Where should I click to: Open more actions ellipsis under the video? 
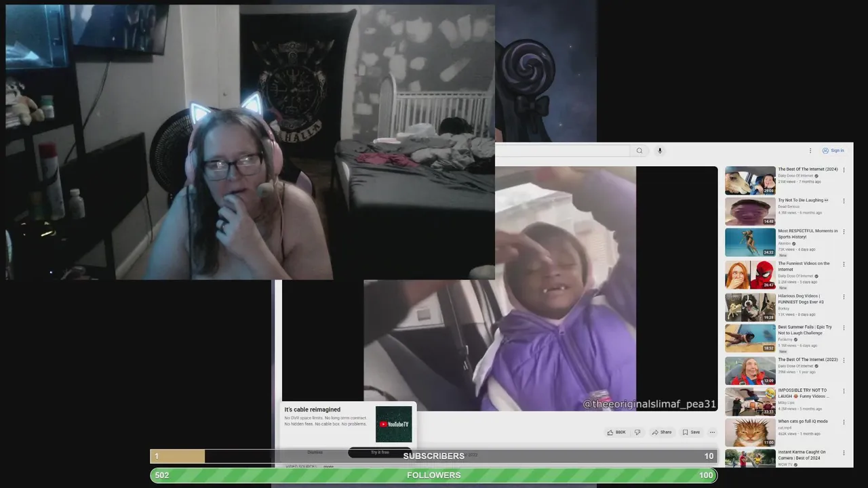[x=712, y=432]
